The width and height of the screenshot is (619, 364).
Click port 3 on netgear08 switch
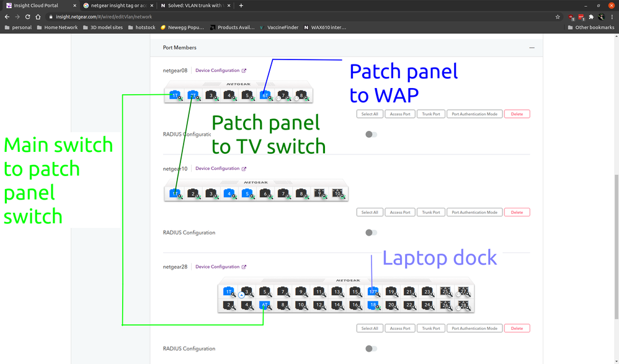point(211,95)
